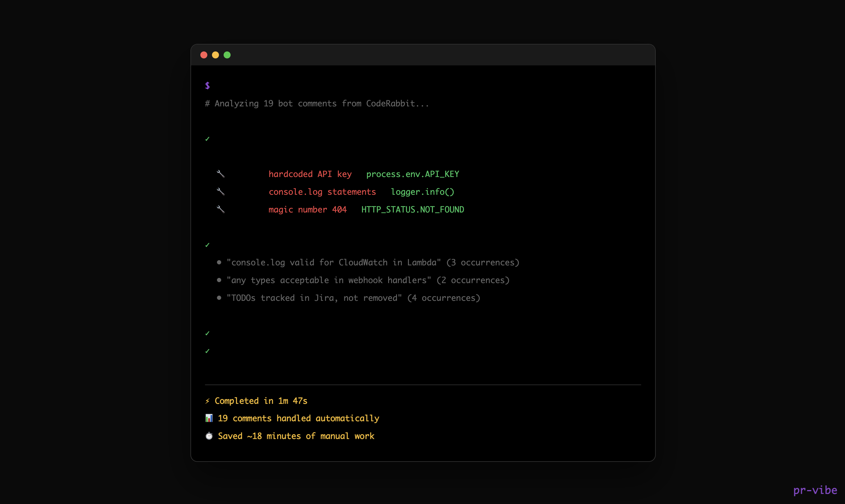The image size is (845, 504).
Task: Click the lightning bolt icon before Completed
Action: [x=207, y=401]
